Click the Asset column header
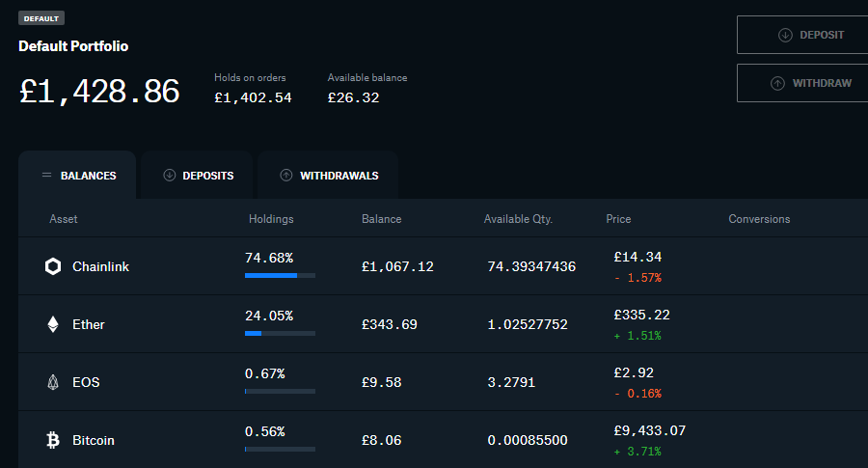Viewport: 868px width, 468px height. click(x=63, y=219)
